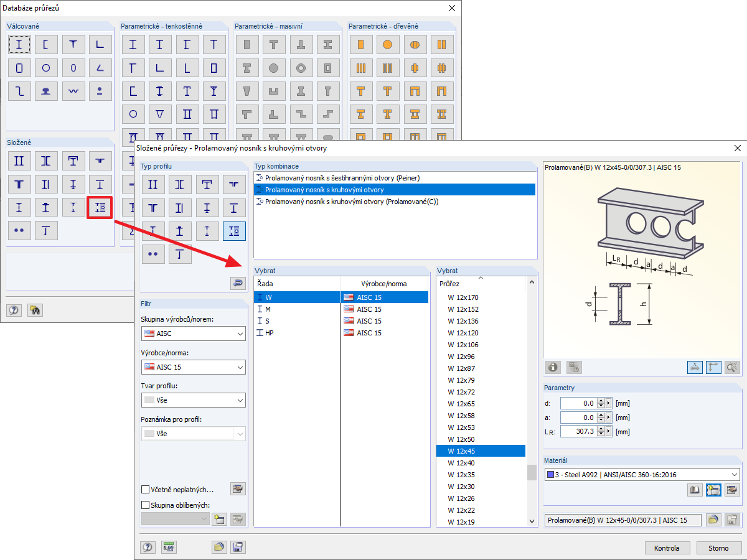Select cellular beam icon in Složené group
Image resolution: width=747 pixels, height=560 pixels.
pyautogui.click(x=100, y=207)
